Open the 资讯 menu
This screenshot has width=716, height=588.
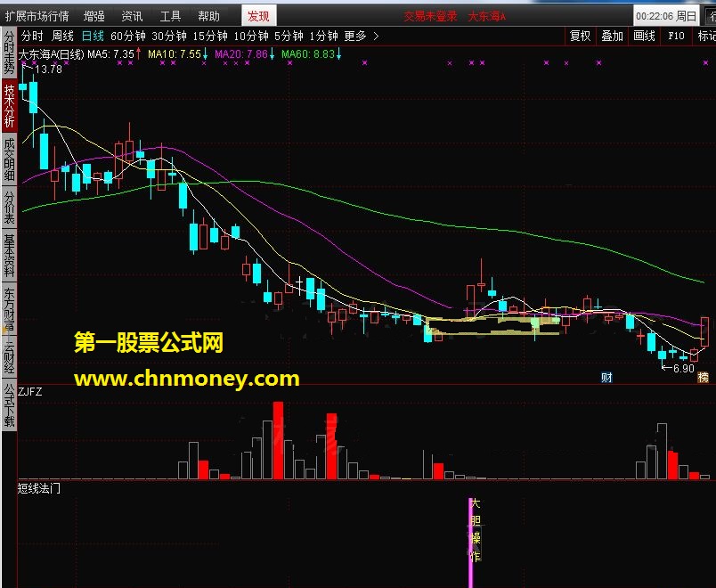[132, 16]
